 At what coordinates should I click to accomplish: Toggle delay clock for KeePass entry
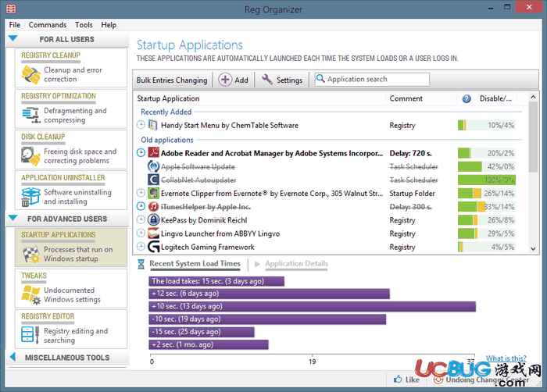pos(141,219)
